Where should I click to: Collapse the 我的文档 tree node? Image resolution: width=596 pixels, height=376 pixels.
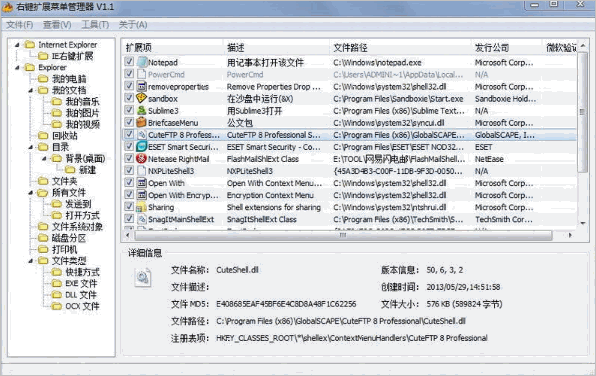[31, 90]
